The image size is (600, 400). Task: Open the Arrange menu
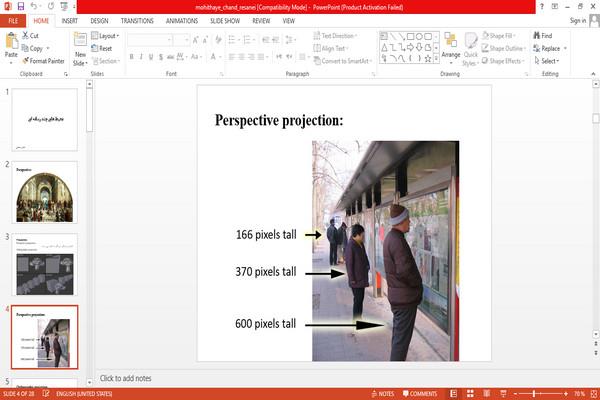point(451,47)
